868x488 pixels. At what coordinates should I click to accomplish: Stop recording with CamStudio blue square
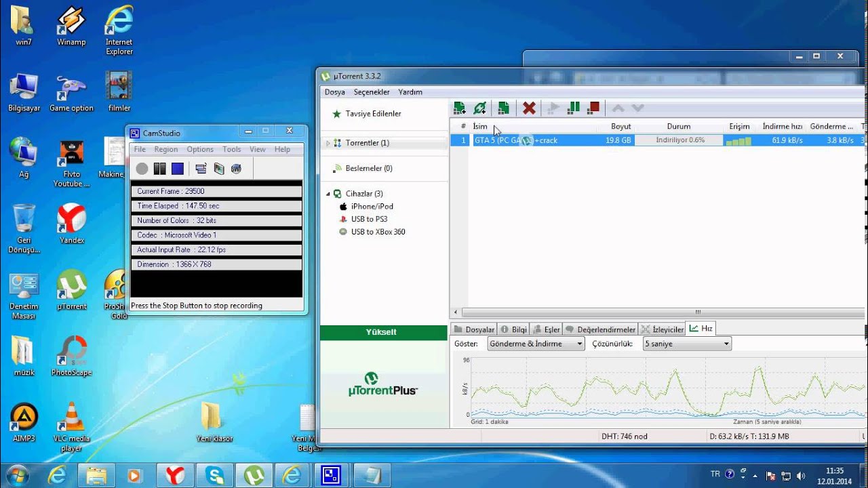point(178,169)
